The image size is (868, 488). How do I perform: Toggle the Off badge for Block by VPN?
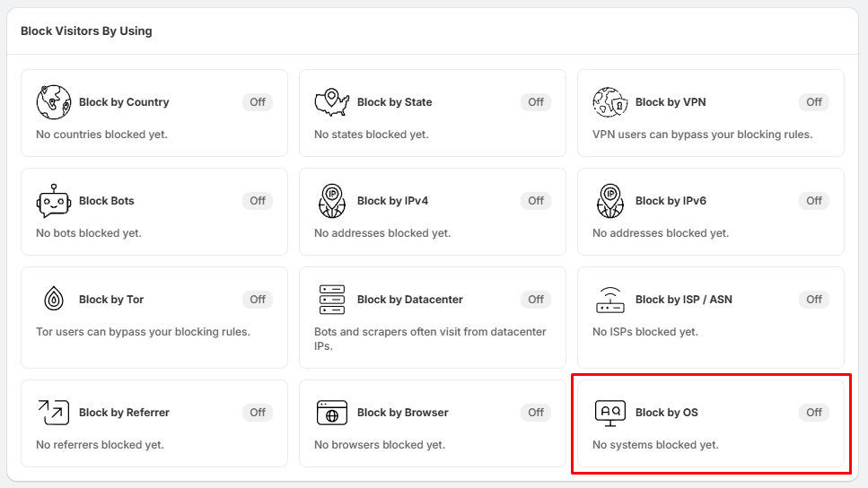pyautogui.click(x=814, y=101)
